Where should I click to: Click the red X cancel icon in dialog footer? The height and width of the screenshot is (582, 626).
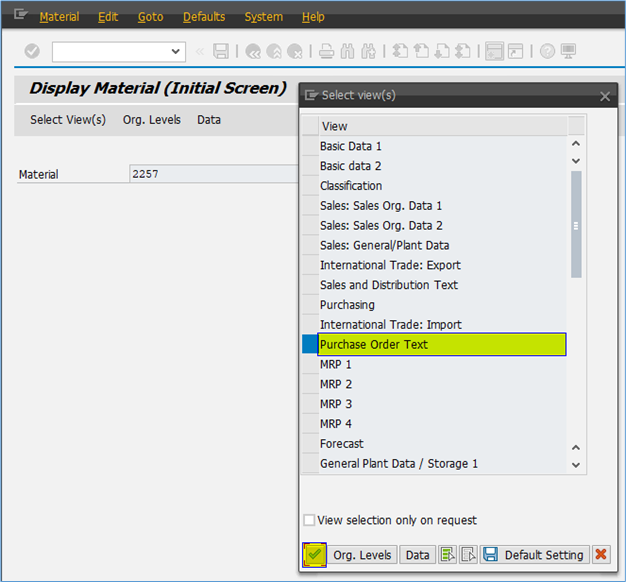601,554
